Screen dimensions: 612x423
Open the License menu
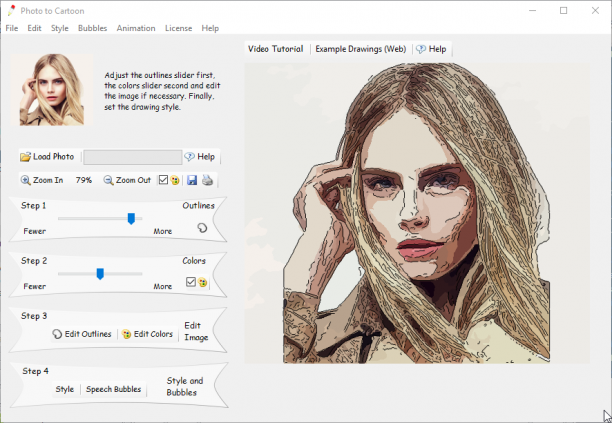[x=178, y=28]
